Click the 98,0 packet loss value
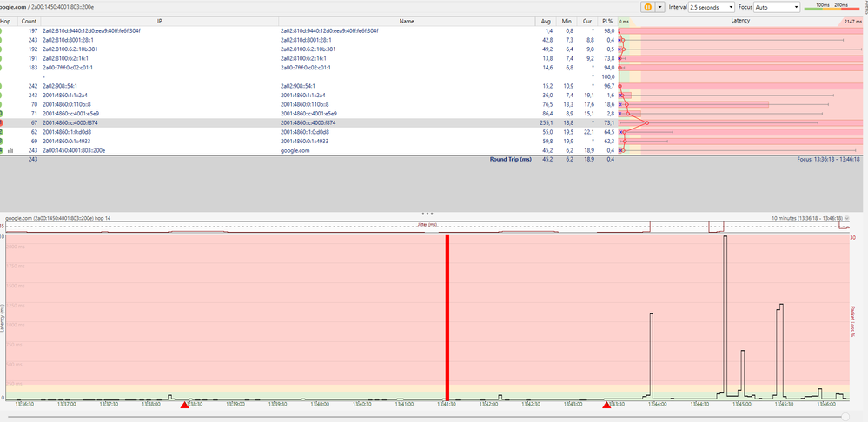 [609, 31]
